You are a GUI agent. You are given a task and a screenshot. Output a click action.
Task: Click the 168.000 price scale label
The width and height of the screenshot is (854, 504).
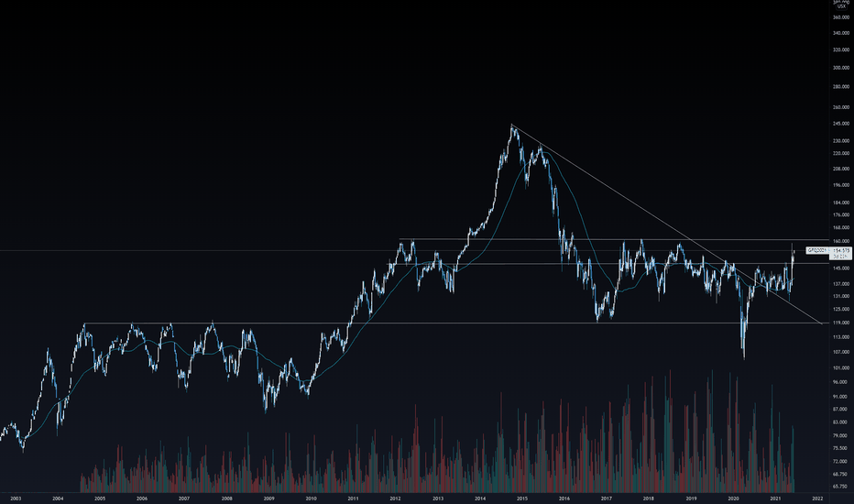point(841,228)
